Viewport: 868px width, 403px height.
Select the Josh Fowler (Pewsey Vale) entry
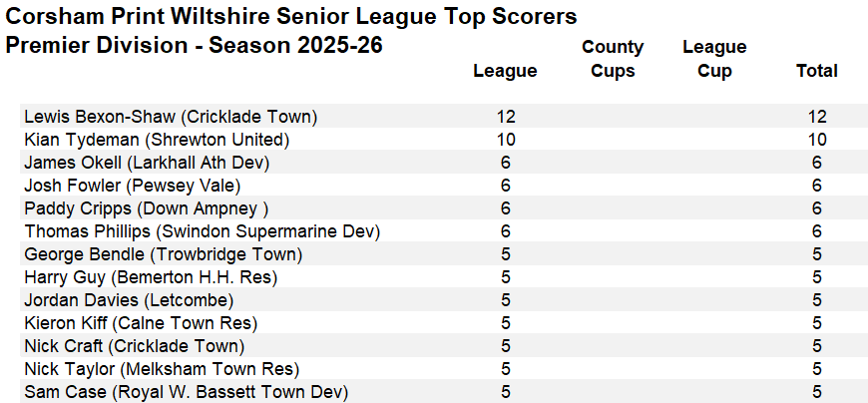pyautogui.click(x=133, y=186)
